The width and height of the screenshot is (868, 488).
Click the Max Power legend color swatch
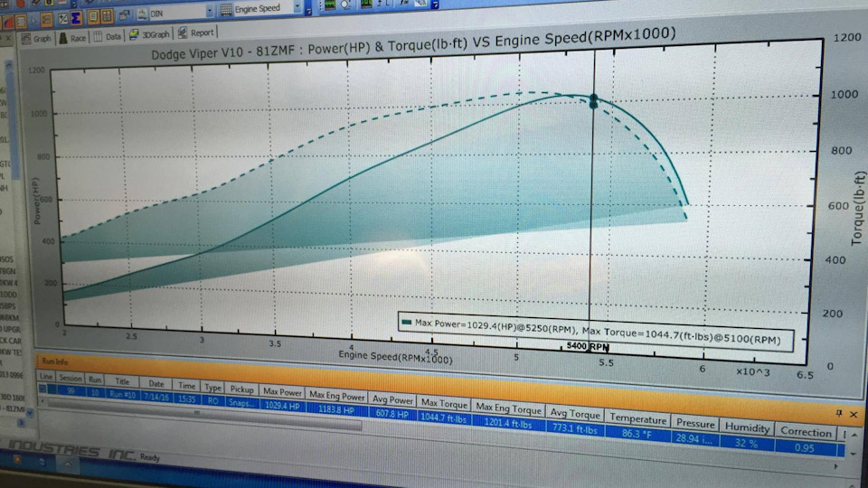[407, 322]
